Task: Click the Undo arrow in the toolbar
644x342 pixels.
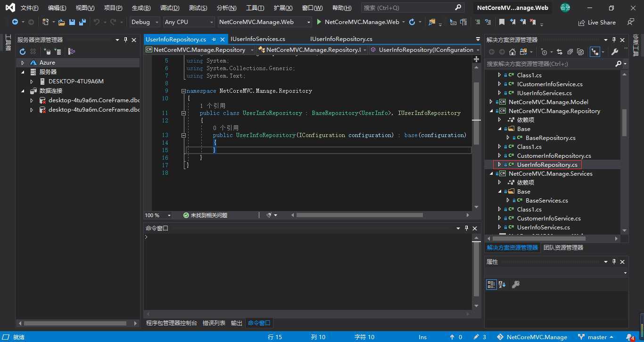Action: (x=97, y=22)
